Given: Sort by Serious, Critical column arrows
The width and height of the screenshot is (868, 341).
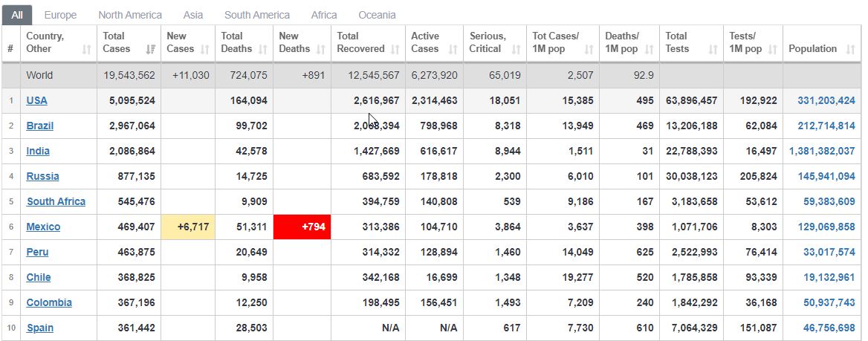Looking at the screenshot, I should (516, 50).
